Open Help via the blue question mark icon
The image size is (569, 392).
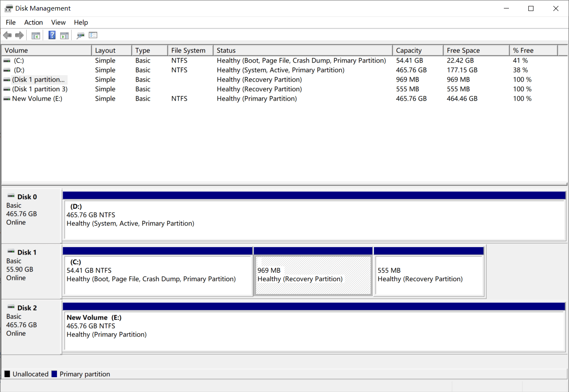point(52,35)
